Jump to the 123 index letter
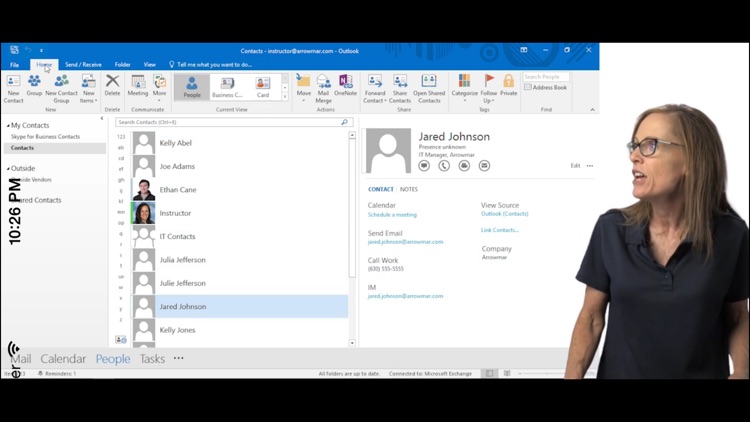The width and height of the screenshot is (750, 422). coord(121,137)
